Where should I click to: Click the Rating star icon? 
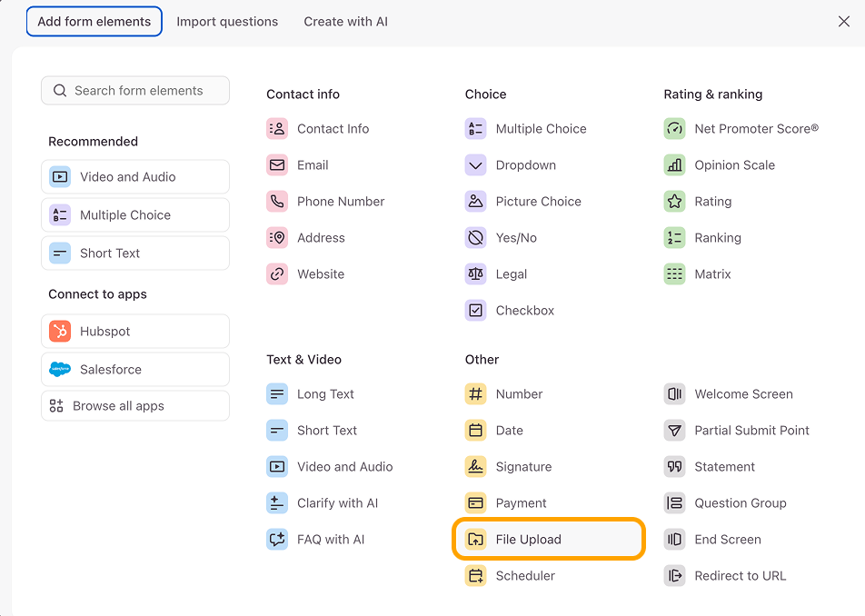(674, 202)
